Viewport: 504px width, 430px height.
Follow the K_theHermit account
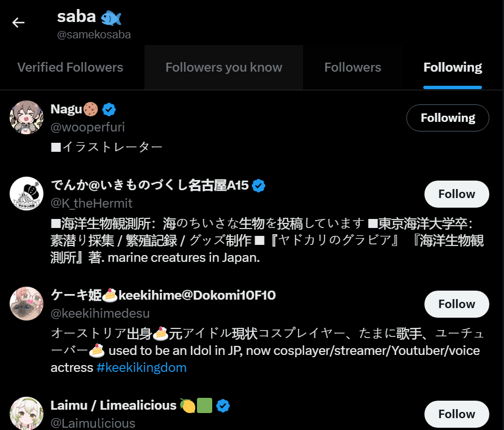click(456, 194)
